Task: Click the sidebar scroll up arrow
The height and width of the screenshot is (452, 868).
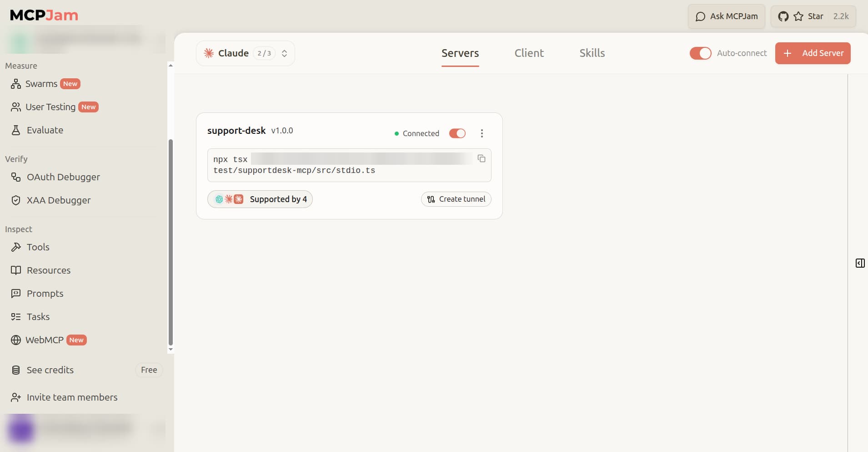Action: pos(171,66)
